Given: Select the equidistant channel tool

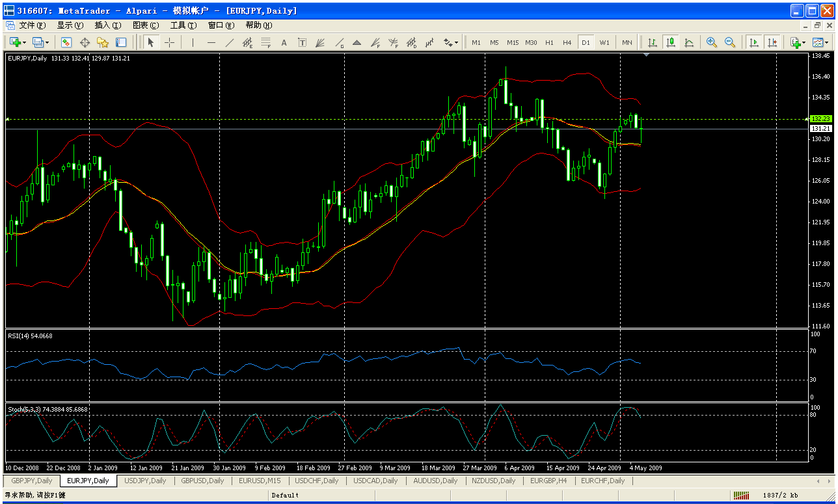Looking at the screenshot, I should tap(247, 42).
